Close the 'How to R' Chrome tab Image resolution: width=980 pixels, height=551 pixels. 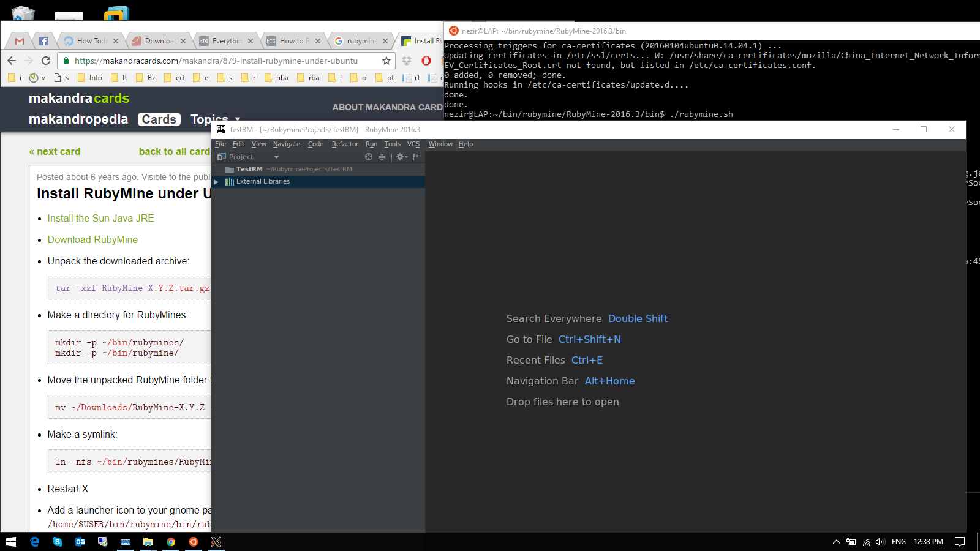(318, 41)
